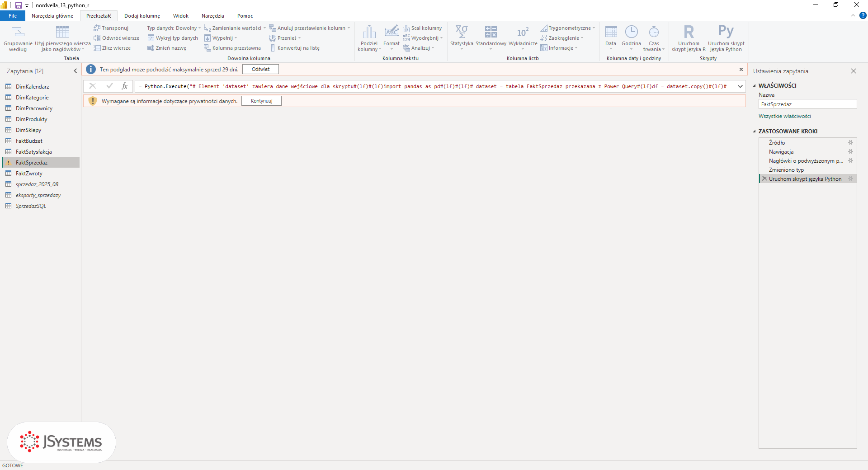Close the Ustawienia zapytania pane

854,71
